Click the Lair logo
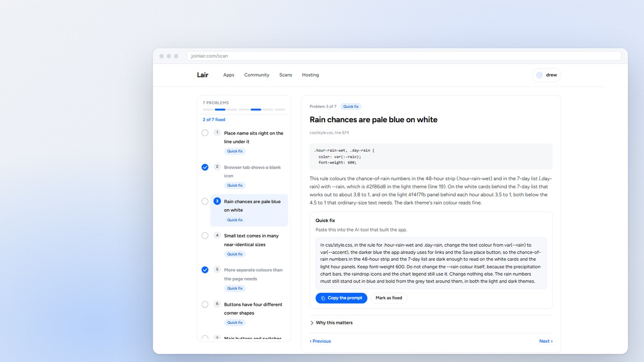644x362 pixels. pos(202,75)
